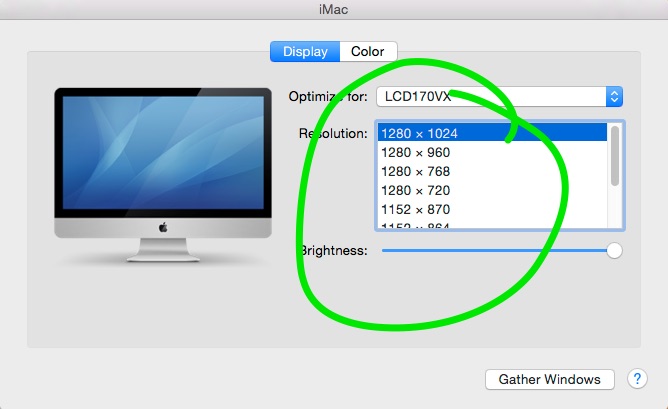Select the 1280 × 960 resolution

pos(492,152)
